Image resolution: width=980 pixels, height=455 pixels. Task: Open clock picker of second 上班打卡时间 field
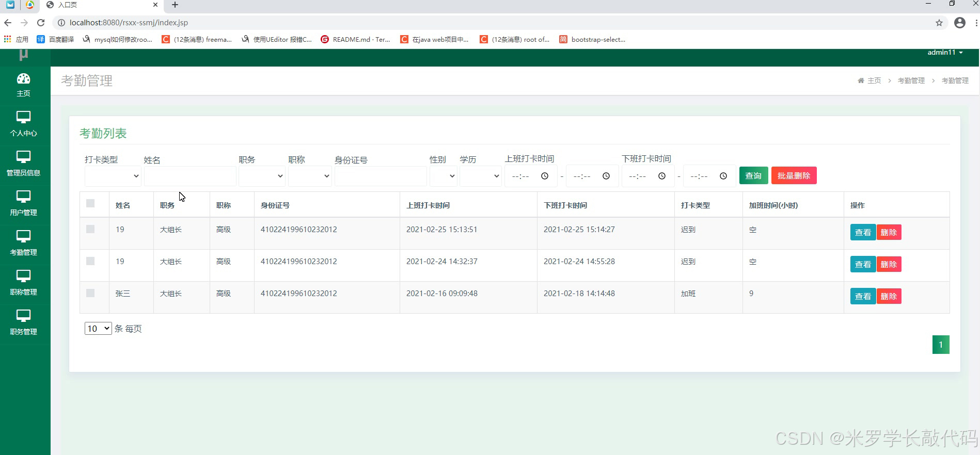(x=606, y=176)
